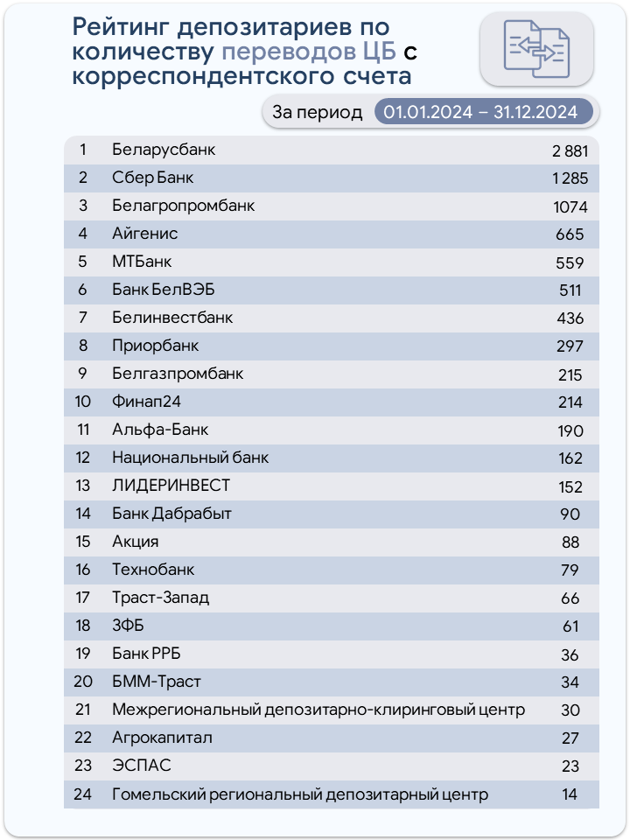Click the value 2 881

point(570,151)
